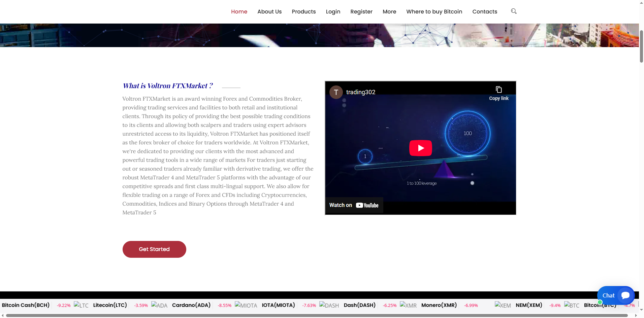Open the About Us page
Screen dimensions: 644x318
pyautogui.click(x=269, y=11)
